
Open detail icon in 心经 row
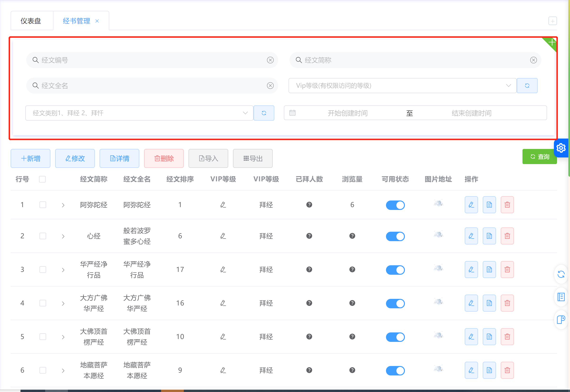click(x=489, y=236)
